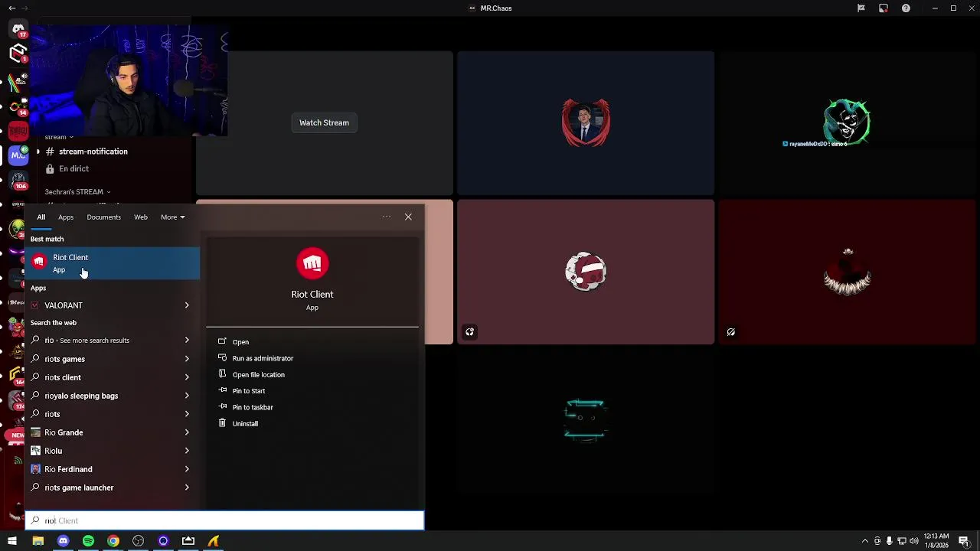Show hidden system tray icons

point(865,541)
